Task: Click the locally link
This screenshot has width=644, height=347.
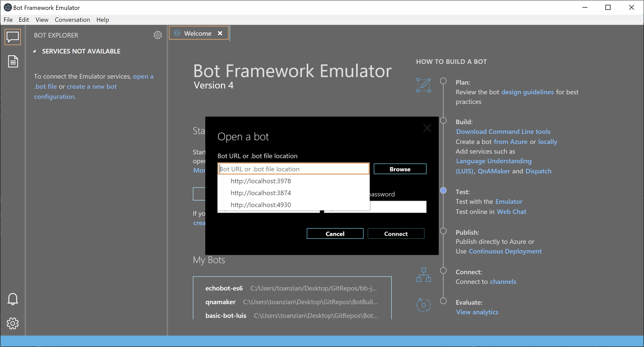Action: (548, 142)
